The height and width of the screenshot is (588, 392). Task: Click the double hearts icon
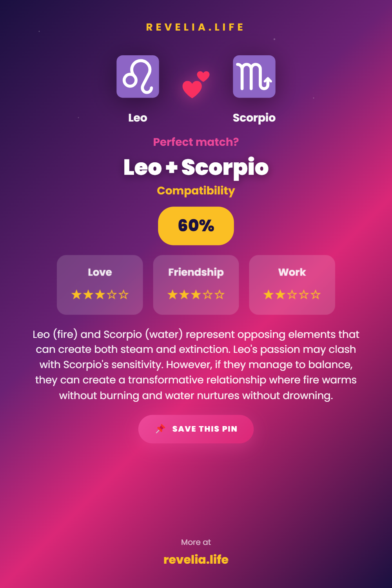coord(196,84)
